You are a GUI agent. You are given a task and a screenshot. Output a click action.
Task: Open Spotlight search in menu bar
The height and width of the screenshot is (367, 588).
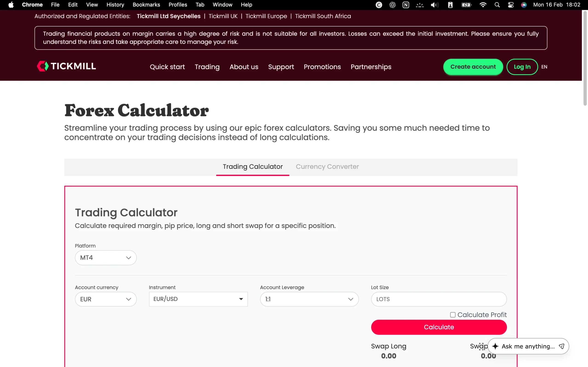point(497,5)
